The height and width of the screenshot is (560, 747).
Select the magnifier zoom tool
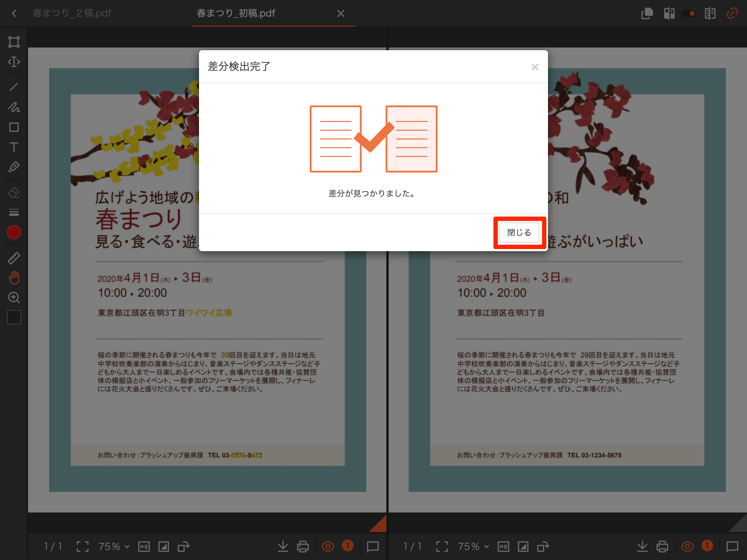pos(14,297)
